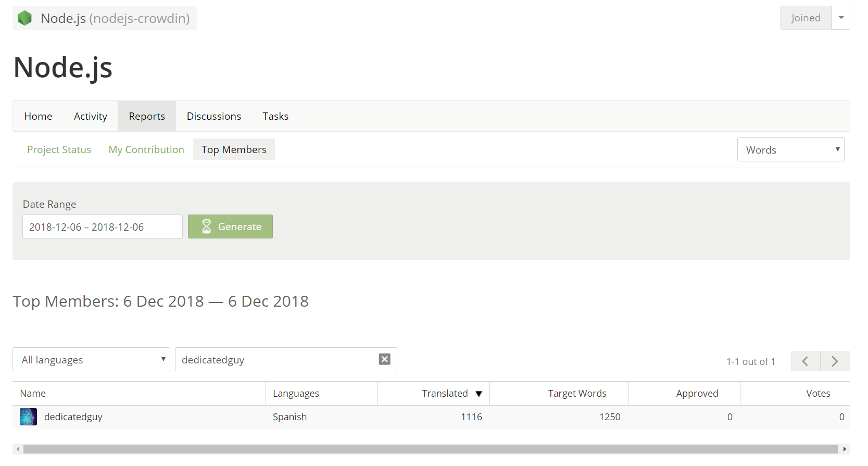Open the Tasks tab
This screenshot has height=466, width=868.
pos(275,116)
